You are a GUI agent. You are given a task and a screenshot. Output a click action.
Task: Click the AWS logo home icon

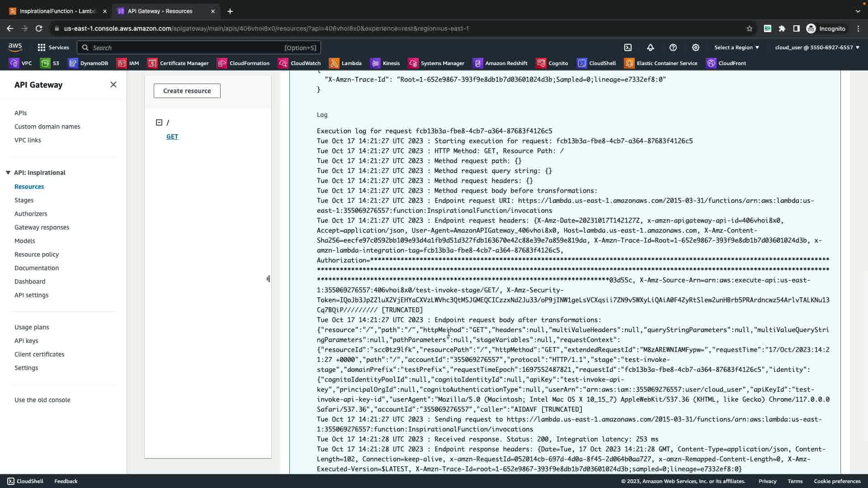click(x=15, y=47)
